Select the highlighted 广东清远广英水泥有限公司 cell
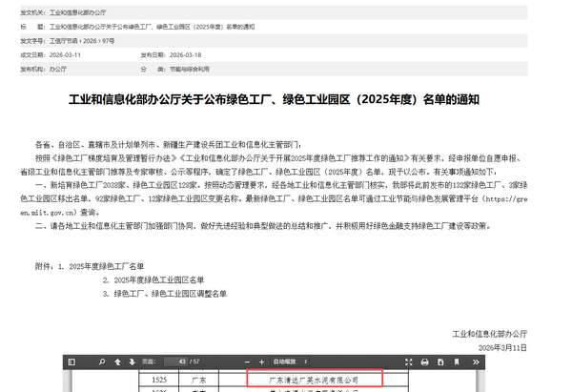This screenshot has width=572, height=392. click(x=315, y=379)
